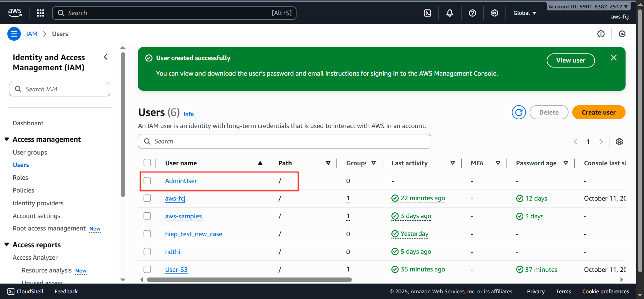Dismiss the user created success banner

pyautogui.click(x=614, y=58)
